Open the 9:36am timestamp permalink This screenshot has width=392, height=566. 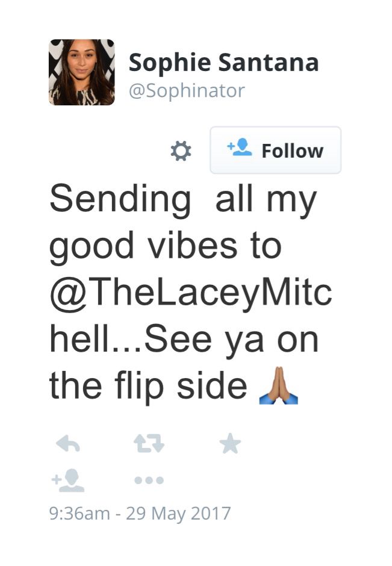click(79, 513)
